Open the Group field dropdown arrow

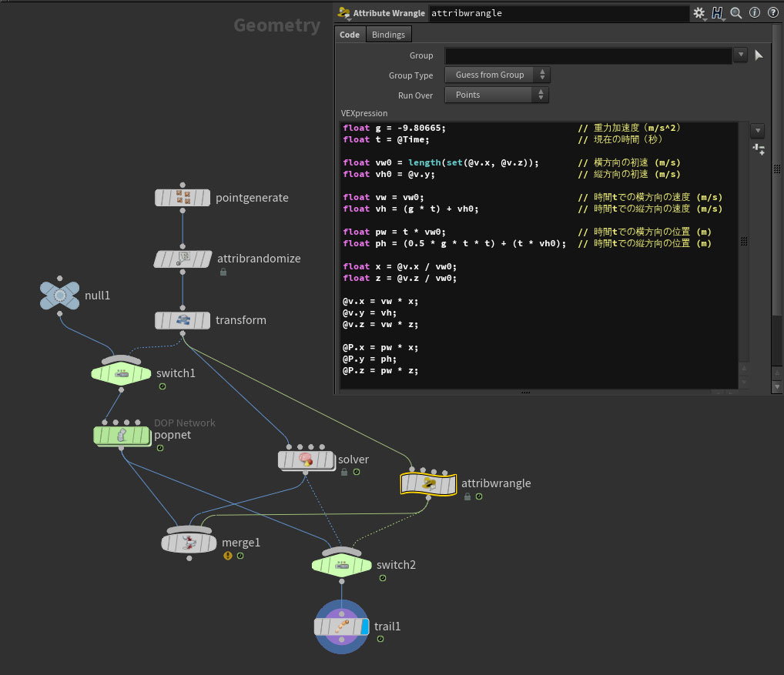(x=741, y=55)
